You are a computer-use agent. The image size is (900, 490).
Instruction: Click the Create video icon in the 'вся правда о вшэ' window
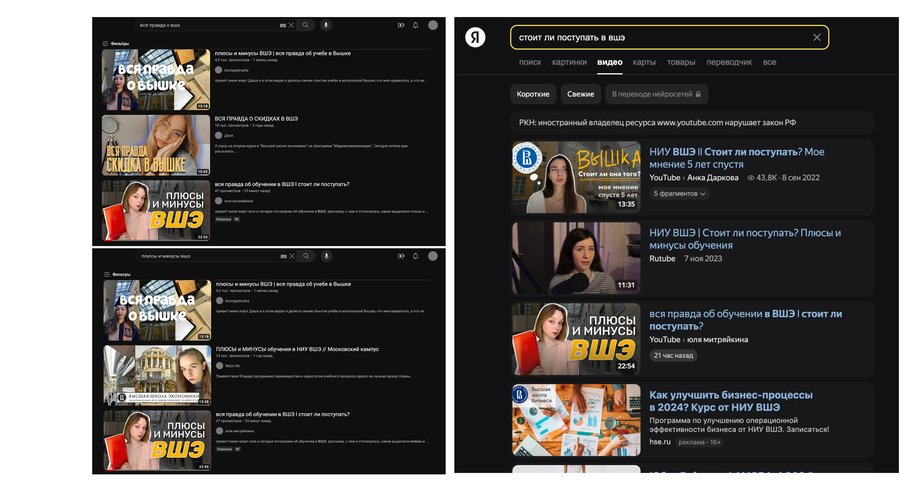(x=401, y=25)
